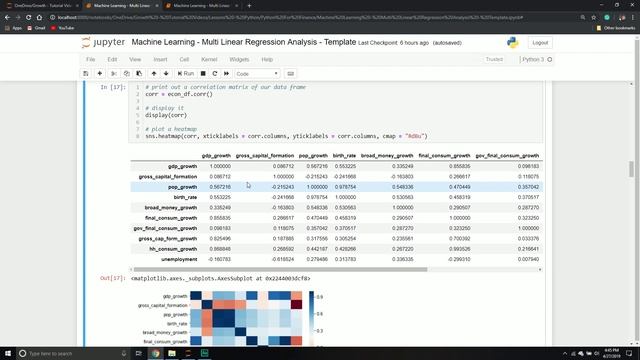Click the gdp_growth column header
The width and height of the screenshot is (640, 360).
[216, 156]
